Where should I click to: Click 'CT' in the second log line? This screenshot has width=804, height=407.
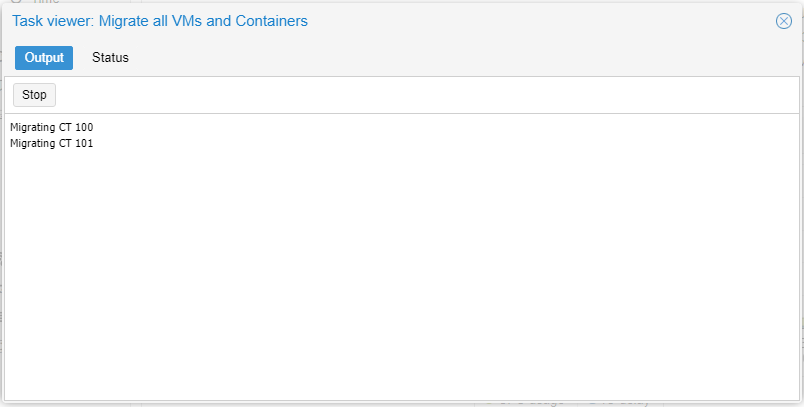pos(65,143)
